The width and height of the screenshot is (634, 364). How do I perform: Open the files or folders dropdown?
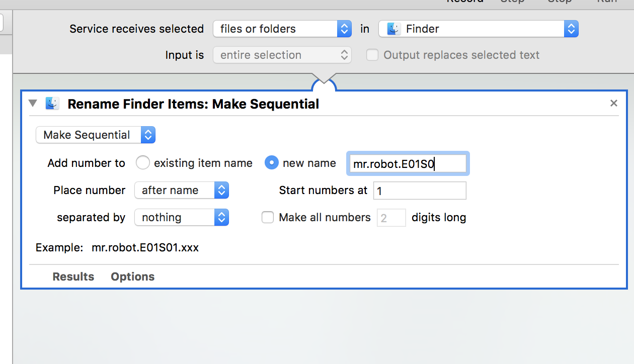point(282,29)
